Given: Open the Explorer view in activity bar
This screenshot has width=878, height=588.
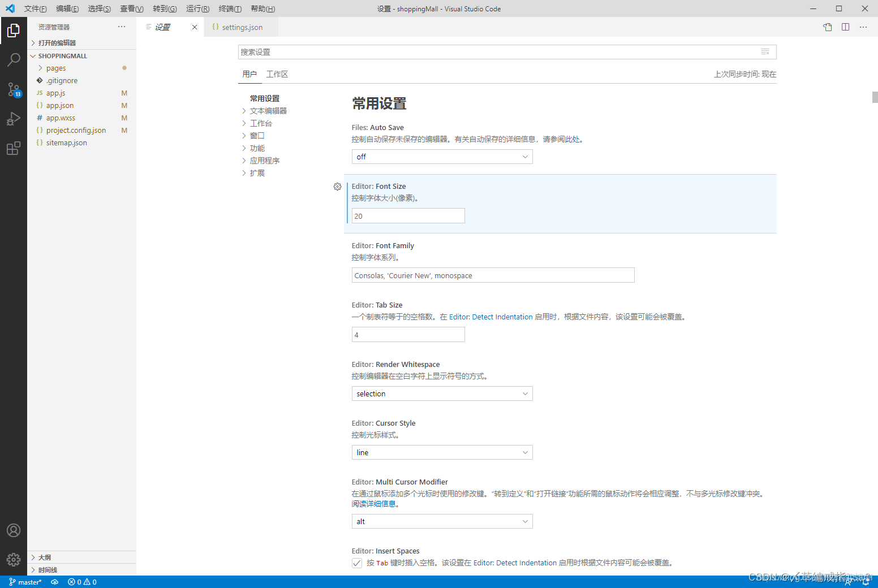Looking at the screenshot, I should (x=14, y=31).
